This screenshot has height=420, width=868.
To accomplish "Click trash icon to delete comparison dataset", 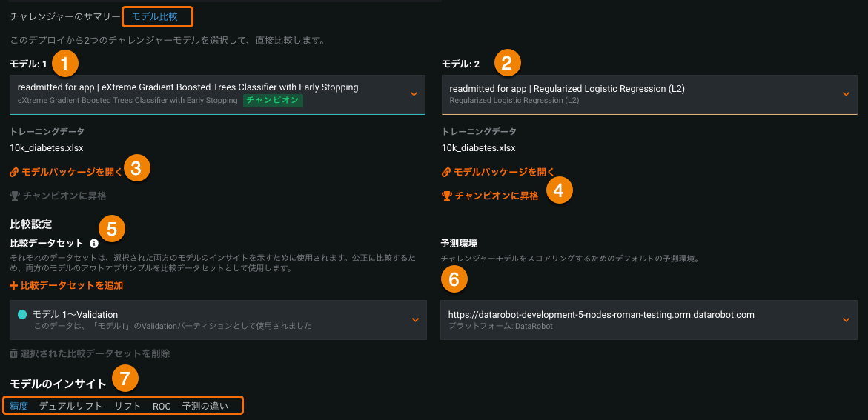I will 14,354.
